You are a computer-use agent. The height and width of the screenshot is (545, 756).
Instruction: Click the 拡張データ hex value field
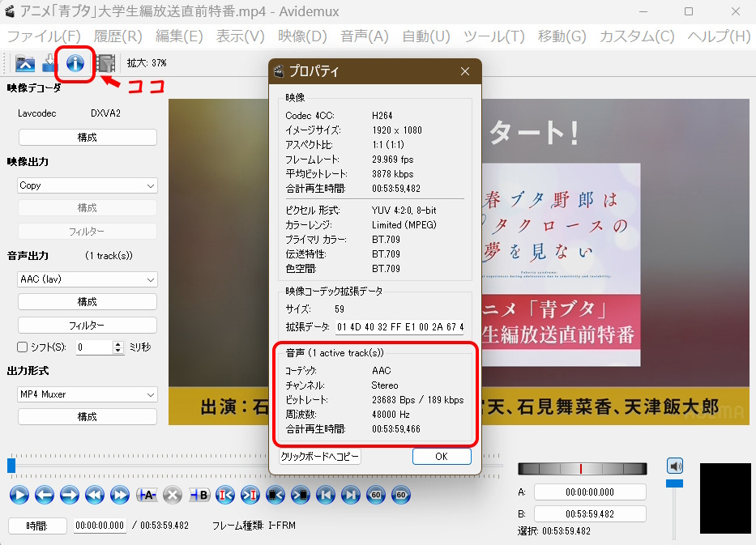[x=400, y=326]
